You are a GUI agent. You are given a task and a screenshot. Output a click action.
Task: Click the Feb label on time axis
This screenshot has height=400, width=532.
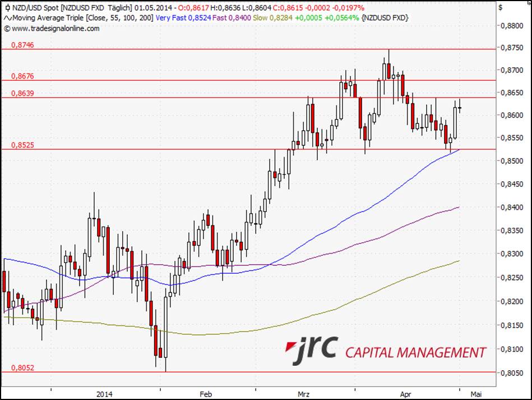[206, 394]
